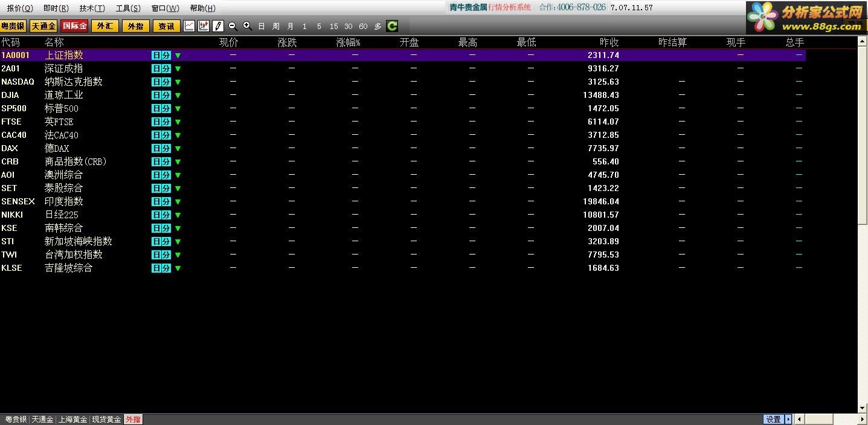The width and height of the screenshot is (868, 425).
Task: Open the 即时 menu
Action: click(56, 8)
